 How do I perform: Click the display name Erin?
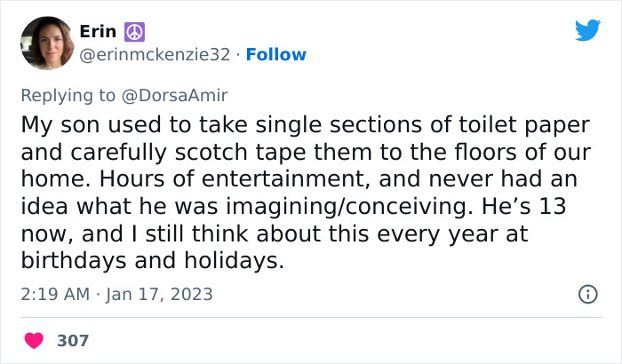coord(96,31)
